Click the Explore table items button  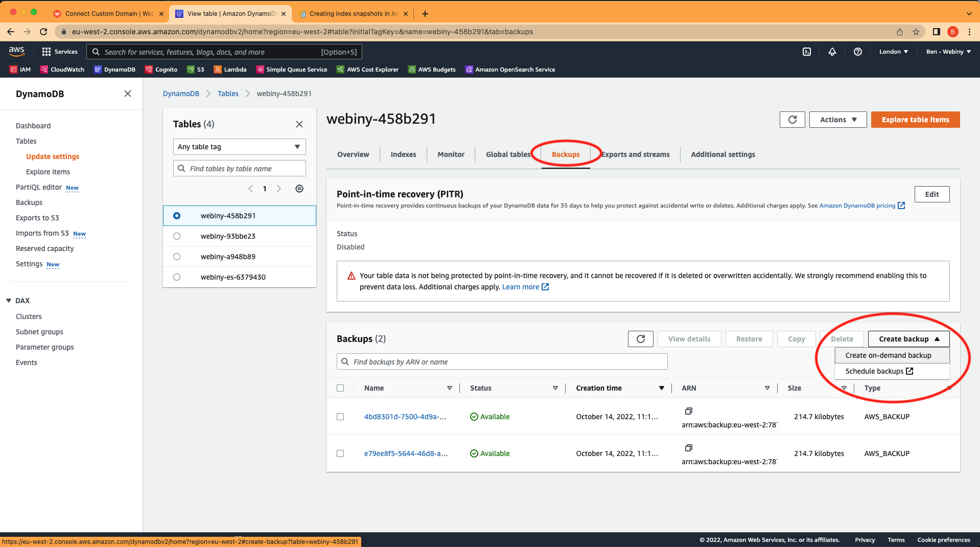(x=915, y=119)
